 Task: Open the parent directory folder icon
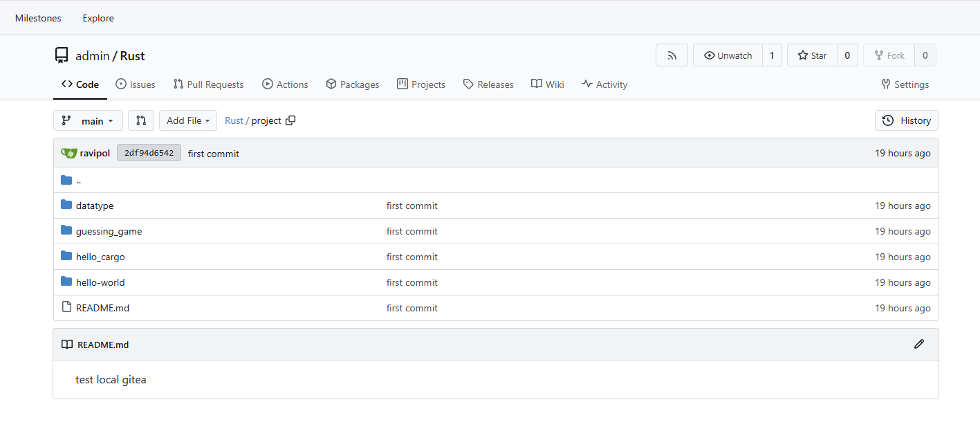(x=66, y=180)
